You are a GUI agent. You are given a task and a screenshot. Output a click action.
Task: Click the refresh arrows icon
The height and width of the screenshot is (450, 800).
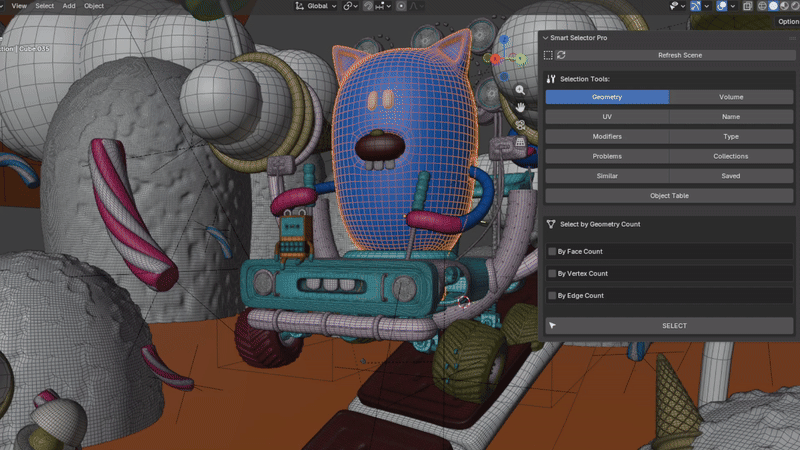[x=561, y=55]
